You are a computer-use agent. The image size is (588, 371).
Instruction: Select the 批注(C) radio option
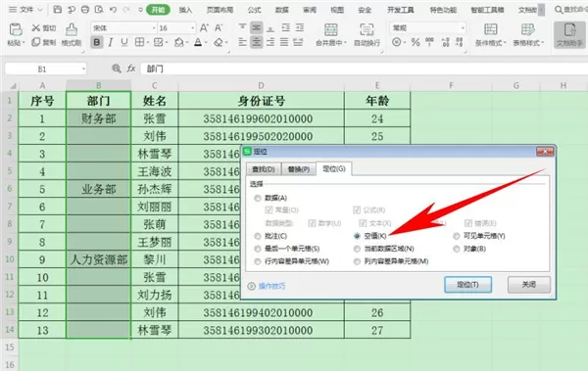[257, 236]
